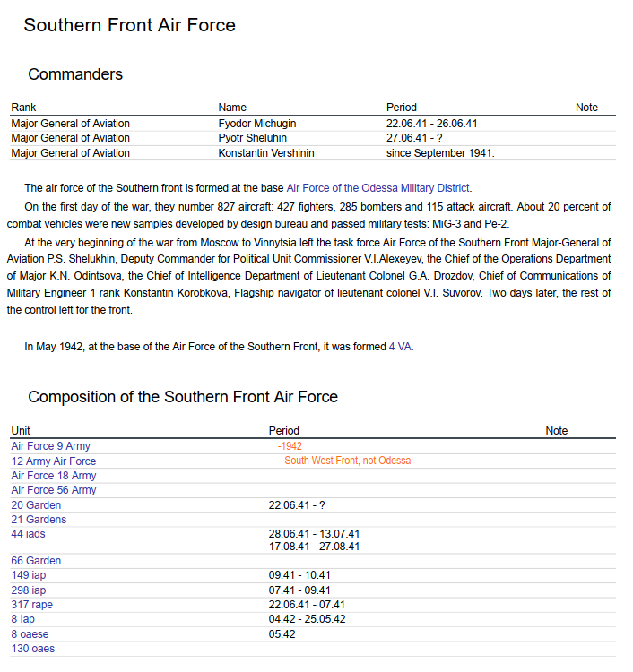Select the 8 lap unit link
The image size is (633, 672).
(22, 619)
